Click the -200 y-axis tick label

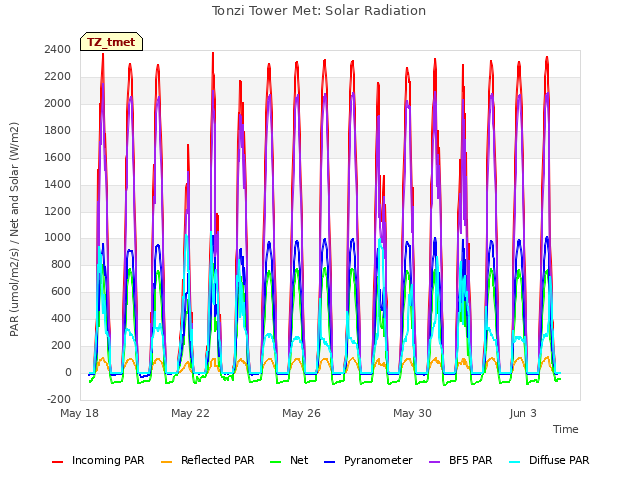(59, 400)
